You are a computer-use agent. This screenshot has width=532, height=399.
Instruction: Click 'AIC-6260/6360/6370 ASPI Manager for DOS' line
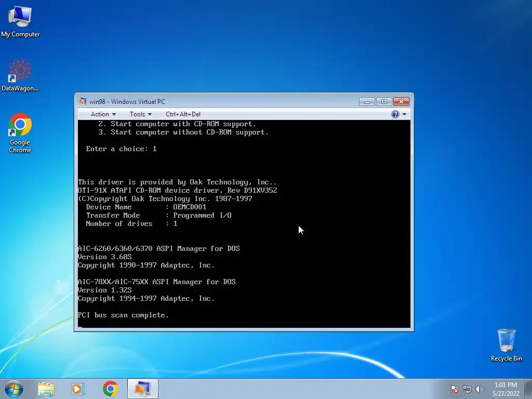coord(158,249)
